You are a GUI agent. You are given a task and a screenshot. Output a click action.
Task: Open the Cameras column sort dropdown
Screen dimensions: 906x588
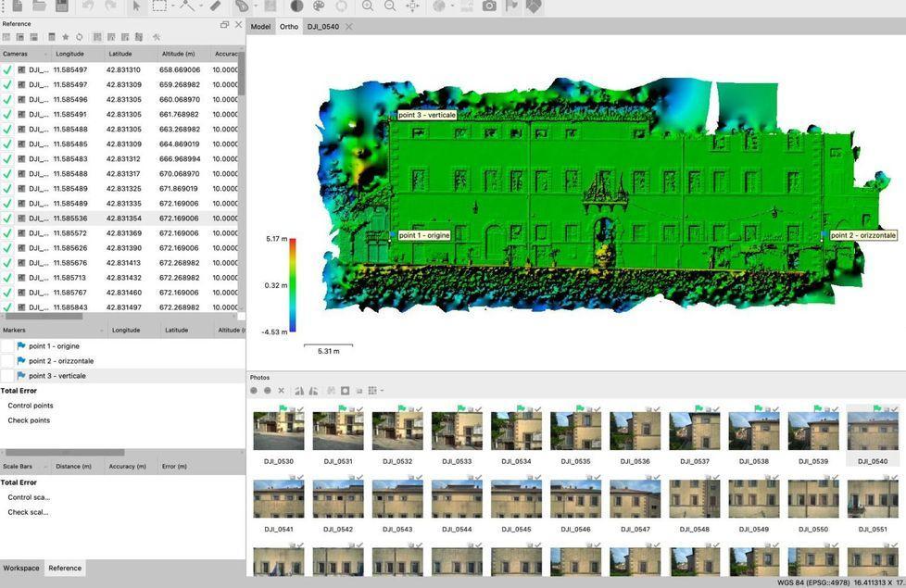click(x=44, y=55)
